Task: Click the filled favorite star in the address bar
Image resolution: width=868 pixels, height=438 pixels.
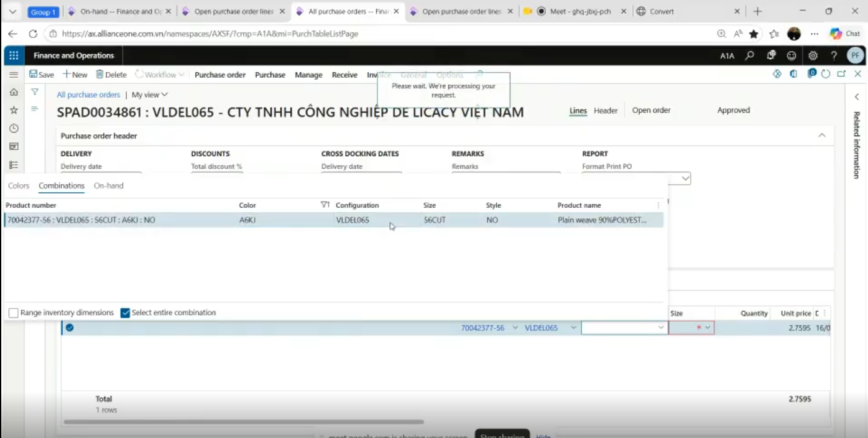Action: pyautogui.click(x=754, y=34)
